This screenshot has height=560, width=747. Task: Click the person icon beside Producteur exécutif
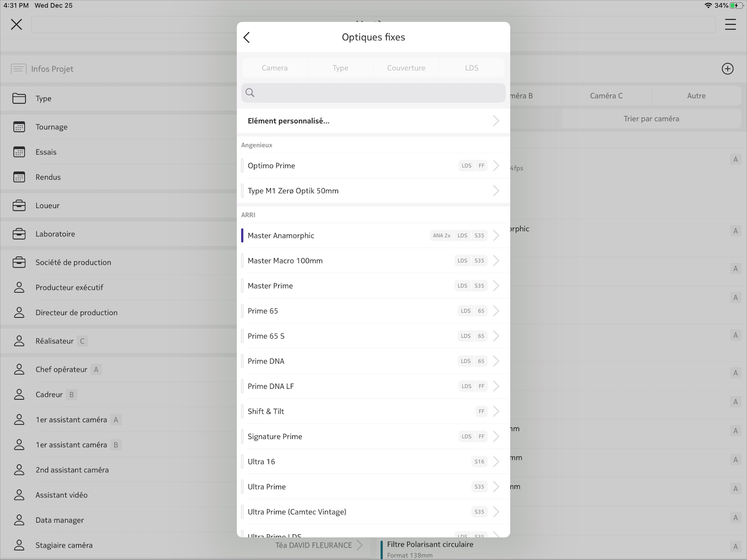(19, 287)
